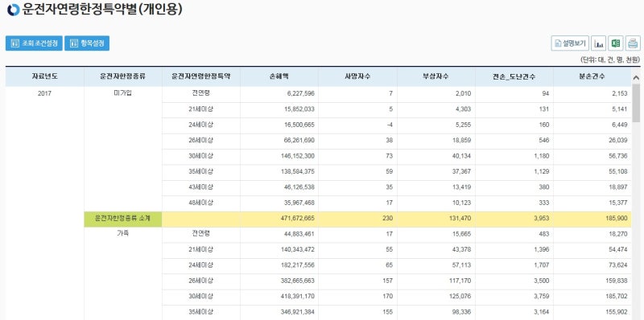
Task: Click the 운전자연령한정특약 column header
Action: (x=201, y=76)
